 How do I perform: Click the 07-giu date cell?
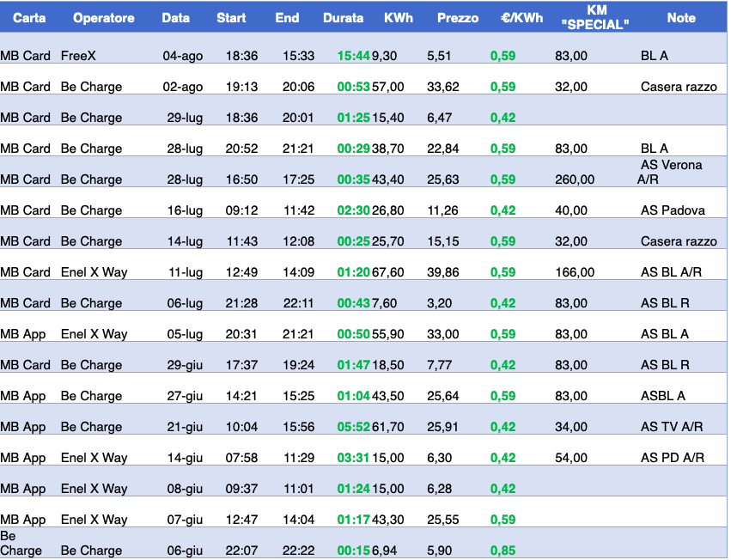pyautogui.click(x=185, y=520)
